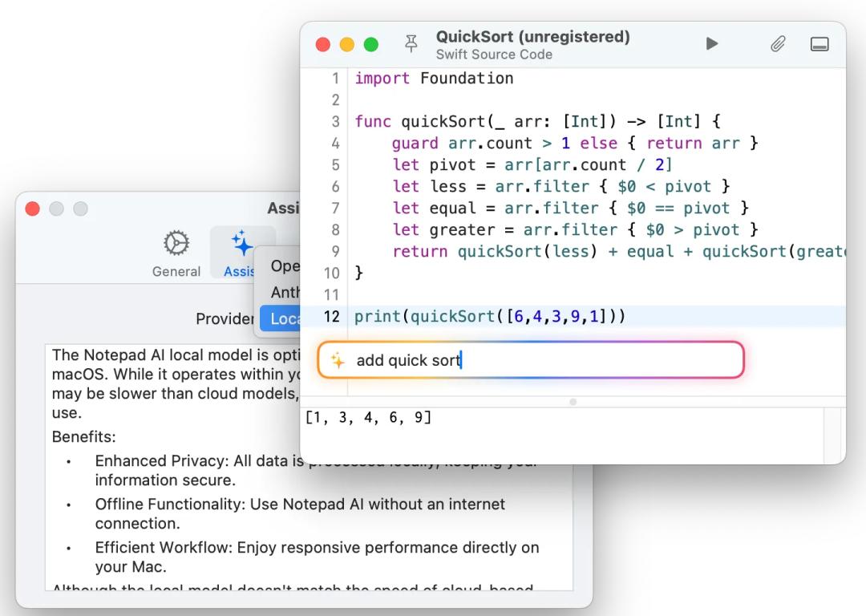866x616 pixels.
Task: Click the pane divider handle below the editor
Action: tap(573, 402)
